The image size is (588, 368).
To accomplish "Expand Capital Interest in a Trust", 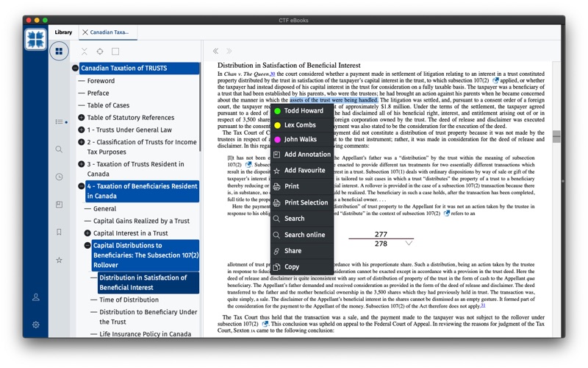I will coord(87,233).
